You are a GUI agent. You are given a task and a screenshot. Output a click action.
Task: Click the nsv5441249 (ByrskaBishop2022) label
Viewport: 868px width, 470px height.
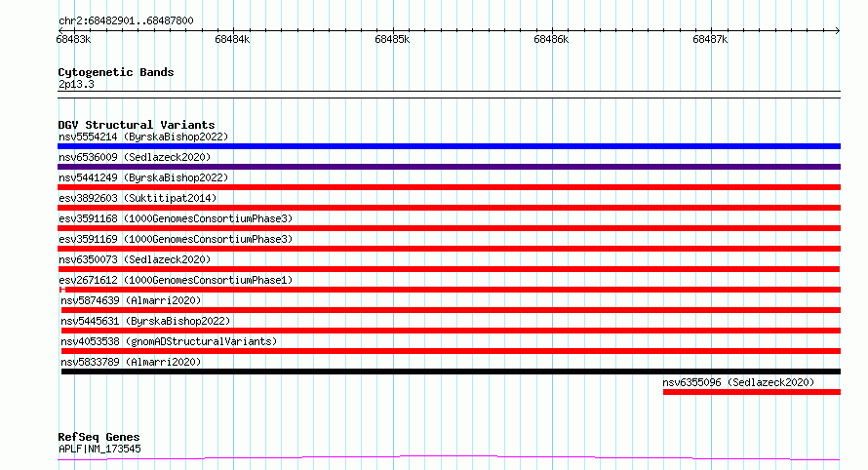click(x=143, y=177)
